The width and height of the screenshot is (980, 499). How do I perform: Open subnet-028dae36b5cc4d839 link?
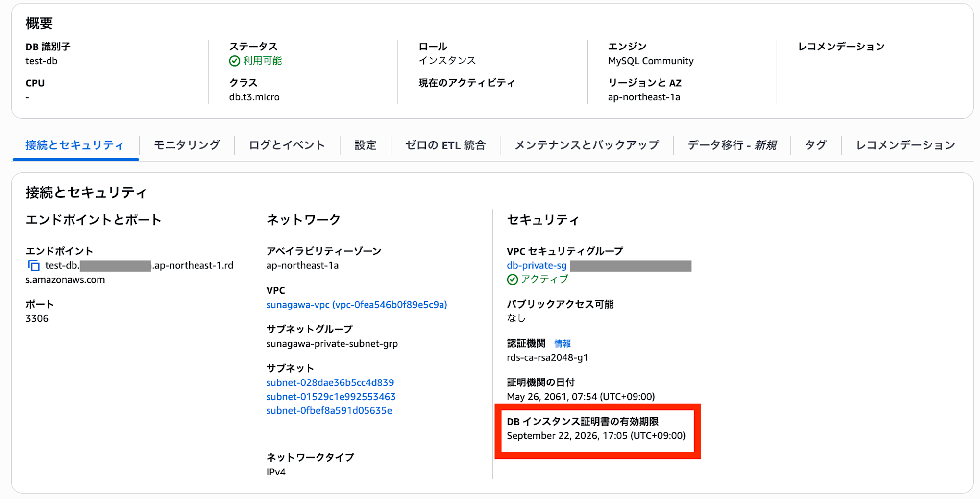click(330, 382)
